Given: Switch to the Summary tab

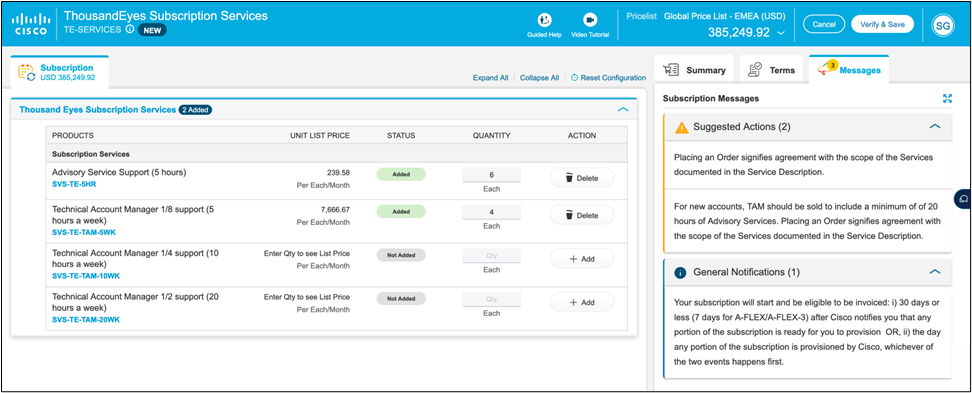Looking at the screenshot, I should (694, 70).
